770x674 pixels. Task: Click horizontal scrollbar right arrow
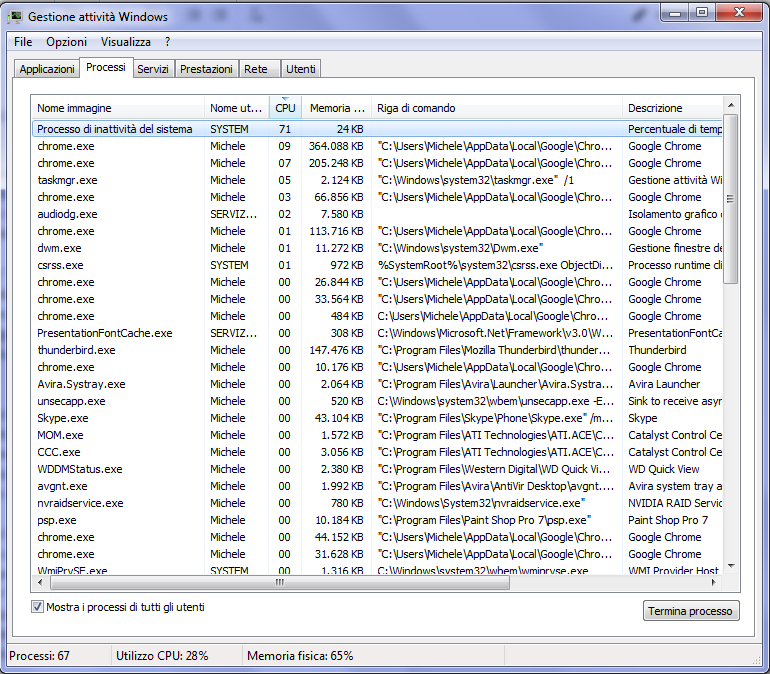click(x=714, y=583)
